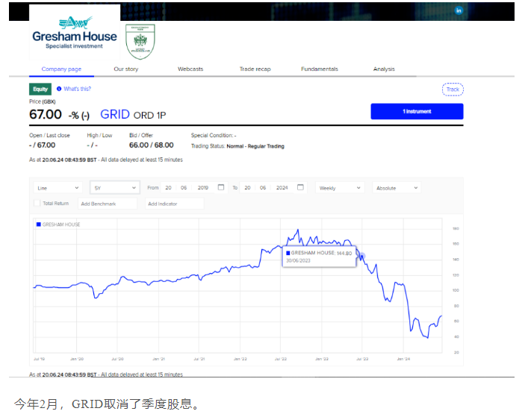Image resolution: width=525 pixels, height=420 pixels.
Task: Click the 67.00 price value
Action: click(x=46, y=114)
